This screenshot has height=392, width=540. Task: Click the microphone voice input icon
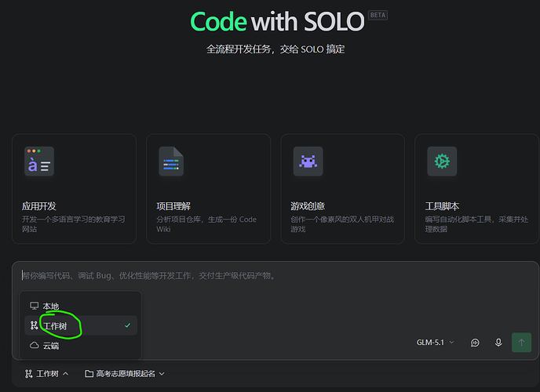(x=498, y=343)
